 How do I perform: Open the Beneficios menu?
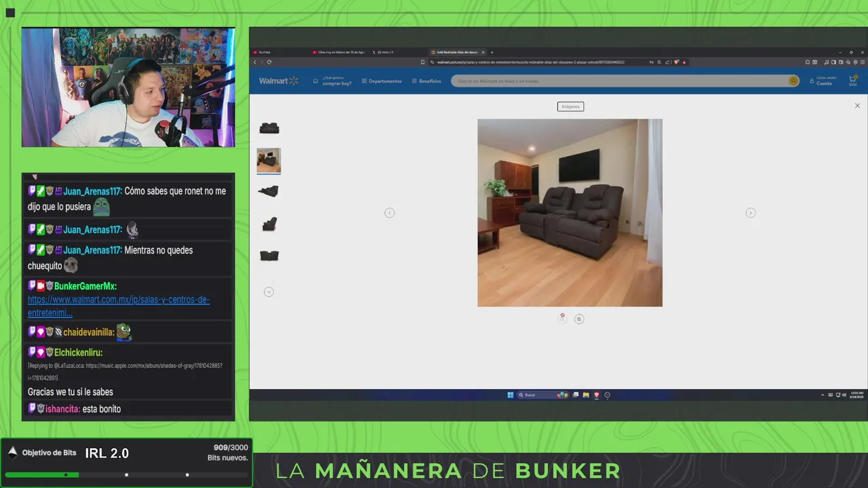point(427,81)
